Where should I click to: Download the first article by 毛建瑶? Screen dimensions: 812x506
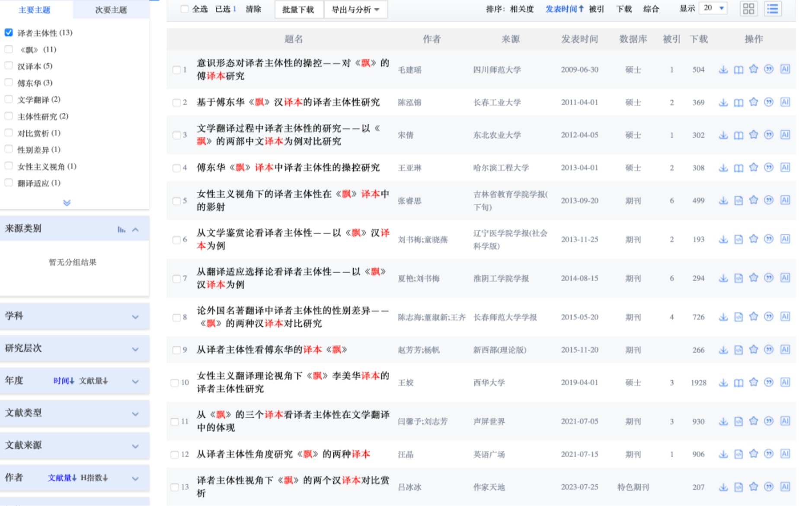point(723,70)
